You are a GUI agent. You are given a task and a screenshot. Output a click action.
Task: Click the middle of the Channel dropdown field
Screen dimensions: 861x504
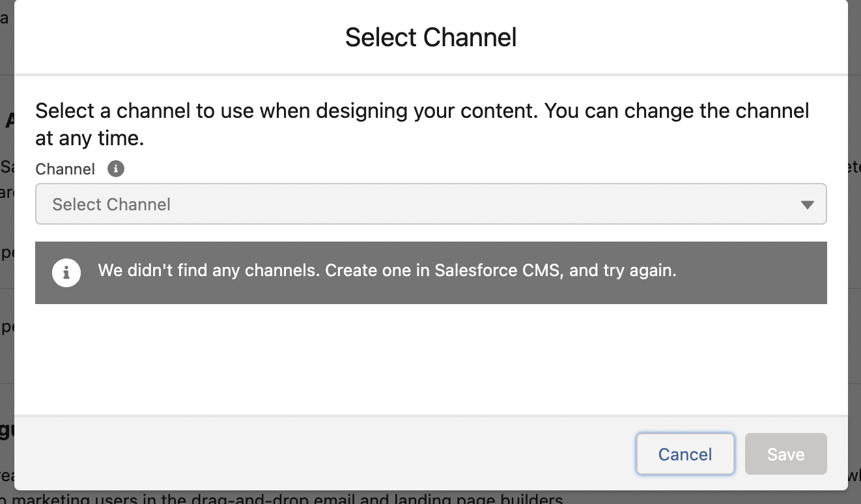point(430,204)
